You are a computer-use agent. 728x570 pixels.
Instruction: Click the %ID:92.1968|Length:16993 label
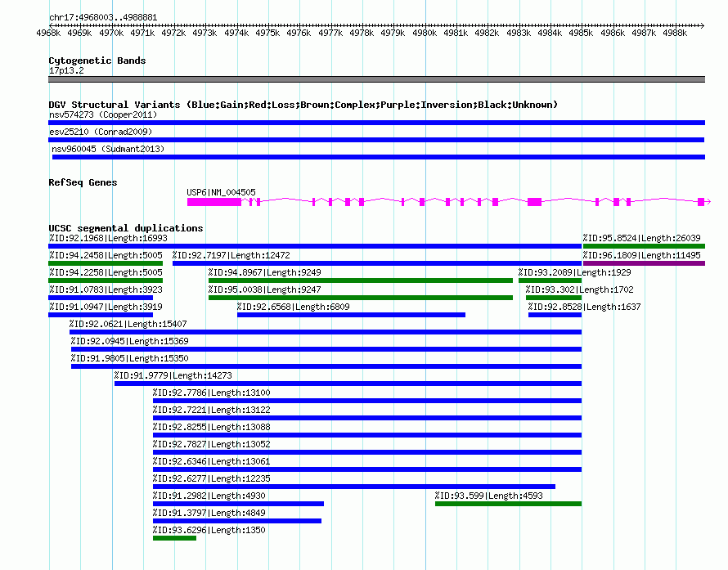coord(108,238)
